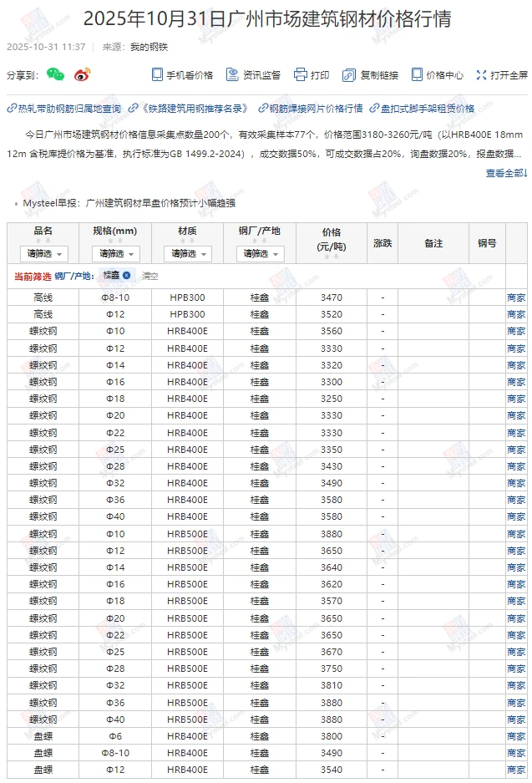Share via the Weibo icon

tap(83, 74)
